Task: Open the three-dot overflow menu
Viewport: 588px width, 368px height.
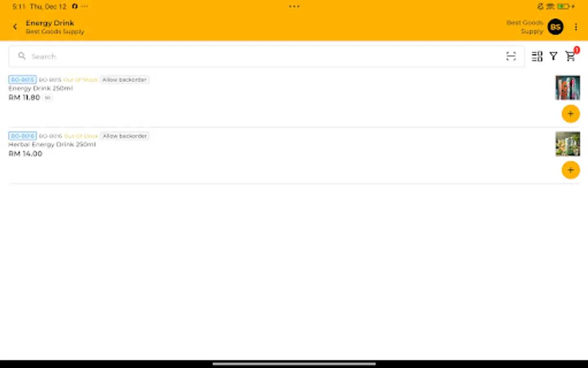Action: (x=576, y=27)
